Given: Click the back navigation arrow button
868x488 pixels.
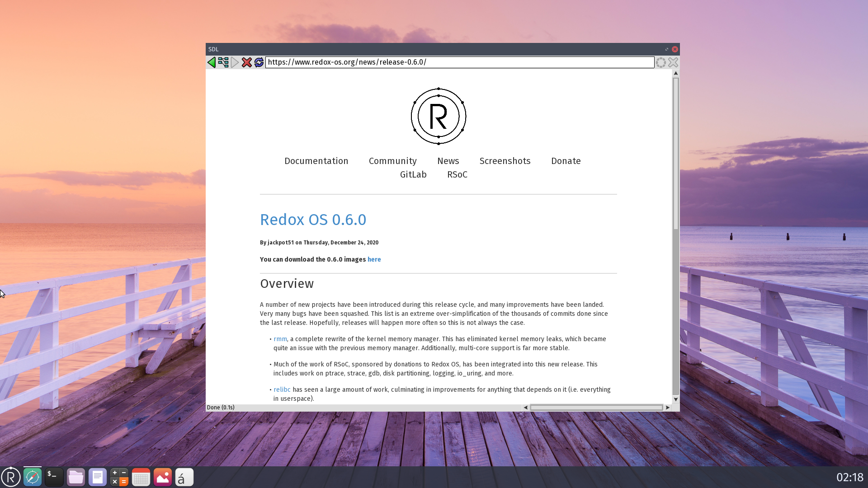Looking at the screenshot, I should (212, 62).
